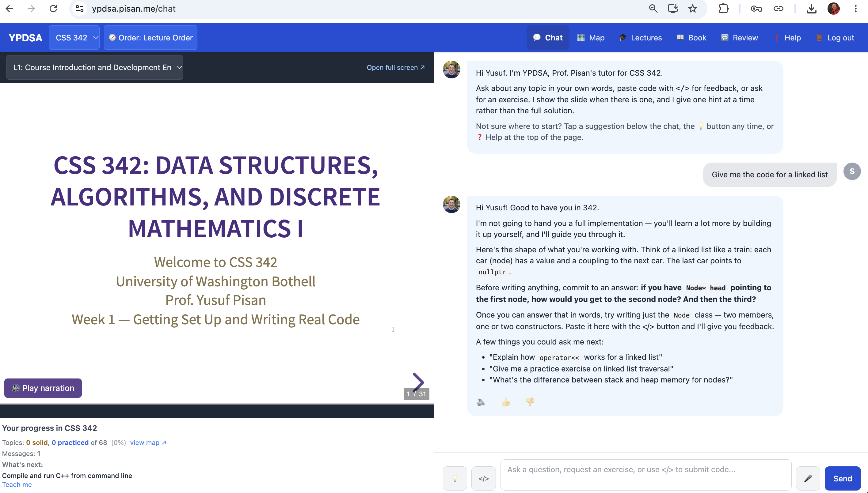Click the </> submit code button
The width and height of the screenshot is (868, 493).
coord(484,478)
